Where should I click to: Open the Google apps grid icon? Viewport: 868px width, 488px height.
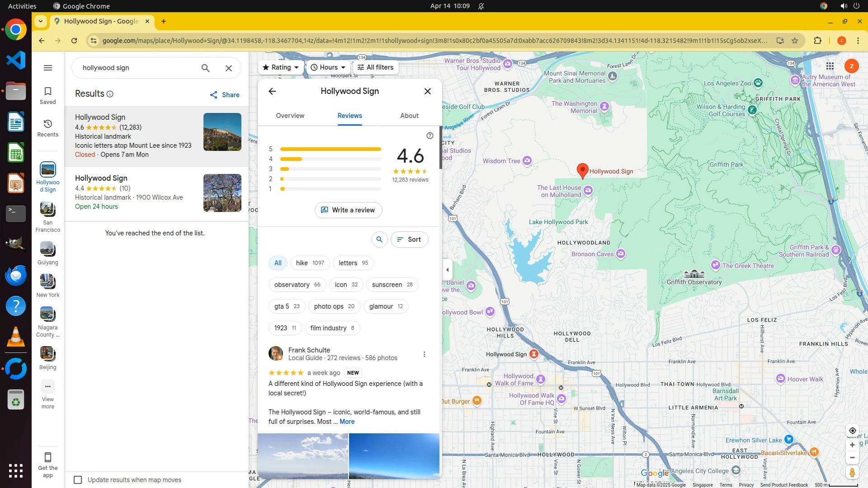point(830,66)
